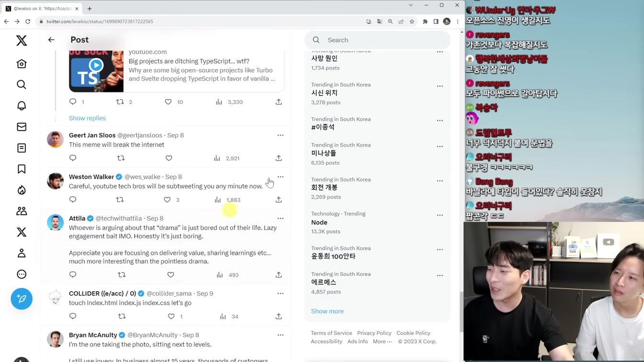Screen dimensions: 644x362
Task: Open Explore search in the sidebar
Action: click(x=22, y=85)
